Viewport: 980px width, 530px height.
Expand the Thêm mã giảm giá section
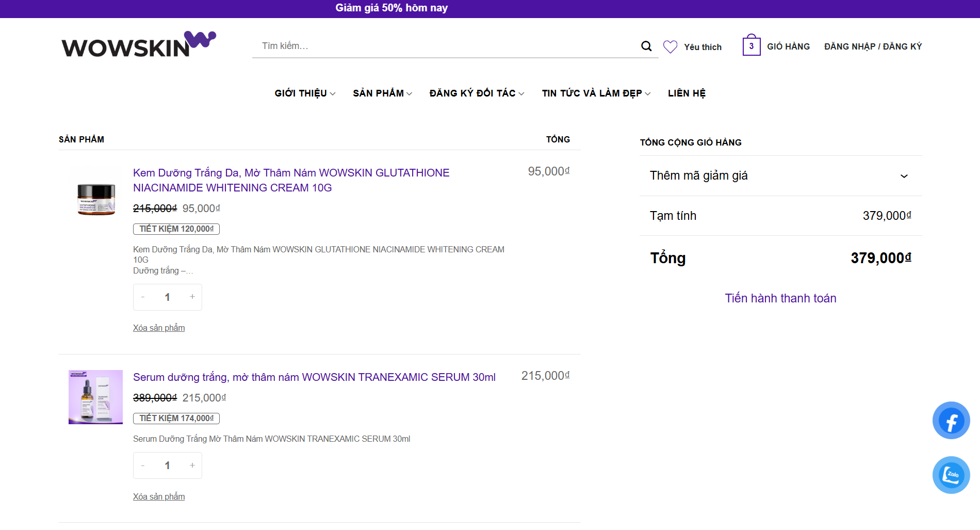pyautogui.click(x=780, y=176)
